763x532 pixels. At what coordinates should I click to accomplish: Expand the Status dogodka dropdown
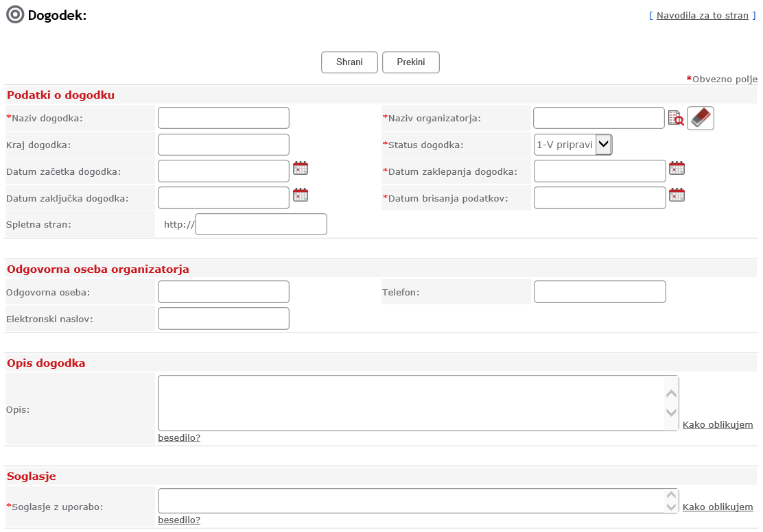pos(603,145)
